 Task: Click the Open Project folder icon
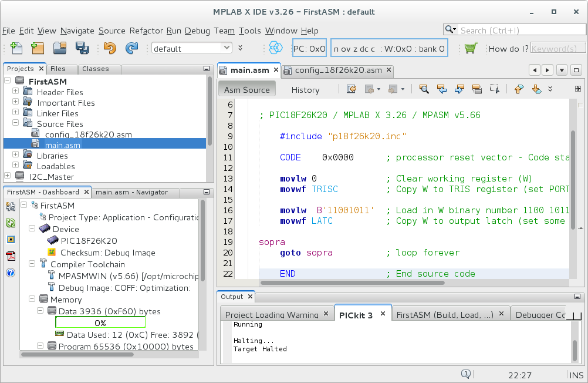pyautogui.click(x=60, y=48)
